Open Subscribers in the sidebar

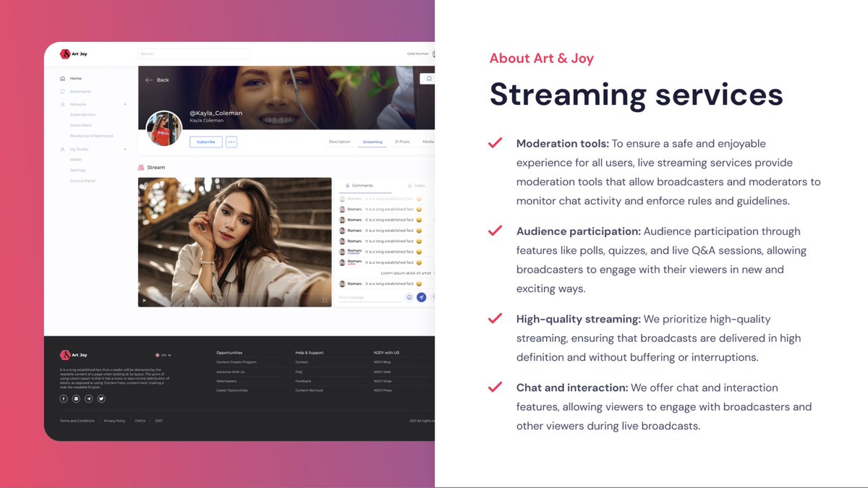point(81,125)
